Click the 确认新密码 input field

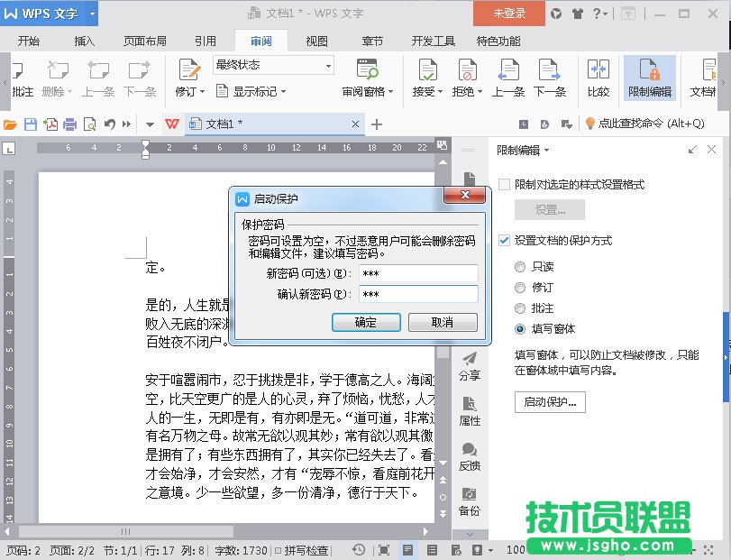pyautogui.click(x=417, y=294)
